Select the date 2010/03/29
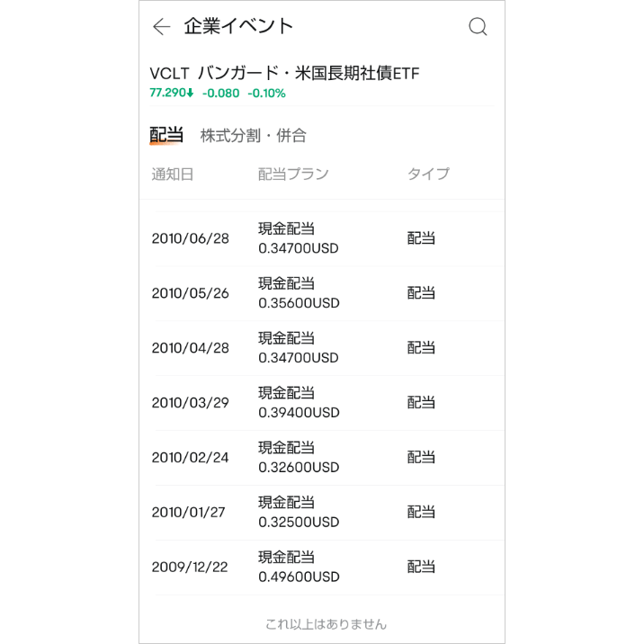Viewport: 644px width, 644px height. [190, 403]
